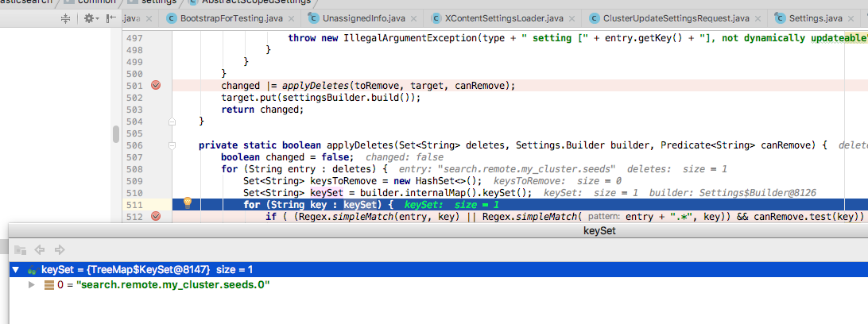Image resolution: width=868 pixels, height=324 pixels.
Task: Click the inline hint 'changed: false' on line 507
Action: 405,157
